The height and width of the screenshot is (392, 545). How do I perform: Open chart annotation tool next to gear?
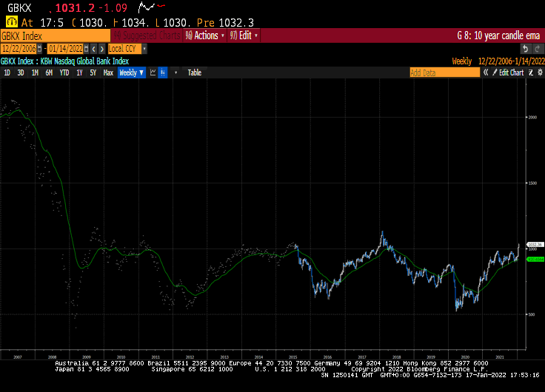[531, 72]
